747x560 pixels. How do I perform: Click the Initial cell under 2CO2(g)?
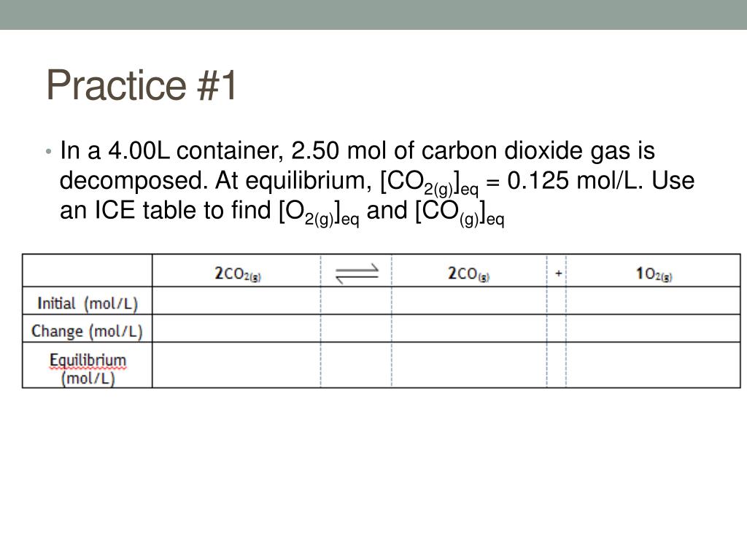(x=237, y=300)
